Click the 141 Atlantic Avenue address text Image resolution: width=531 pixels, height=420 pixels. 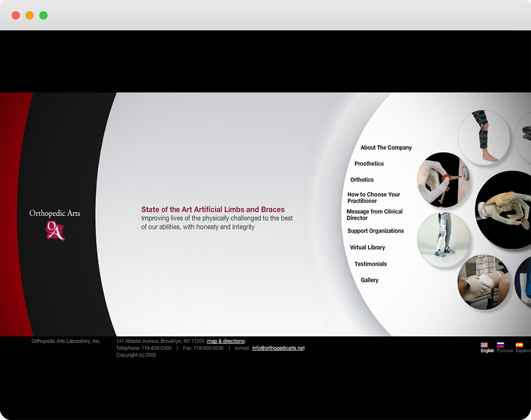pyautogui.click(x=160, y=341)
